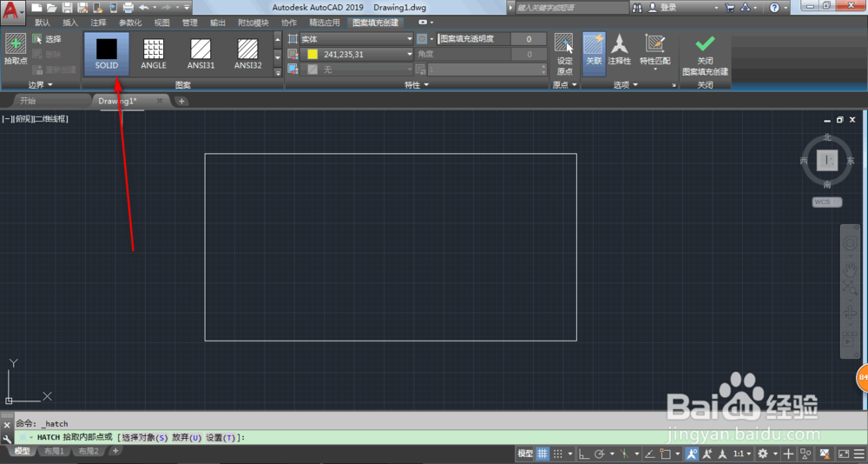The image size is (868, 464).
Task: Switch to the 默认 (Home) ribbon tab
Action: pyautogui.click(x=42, y=23)
